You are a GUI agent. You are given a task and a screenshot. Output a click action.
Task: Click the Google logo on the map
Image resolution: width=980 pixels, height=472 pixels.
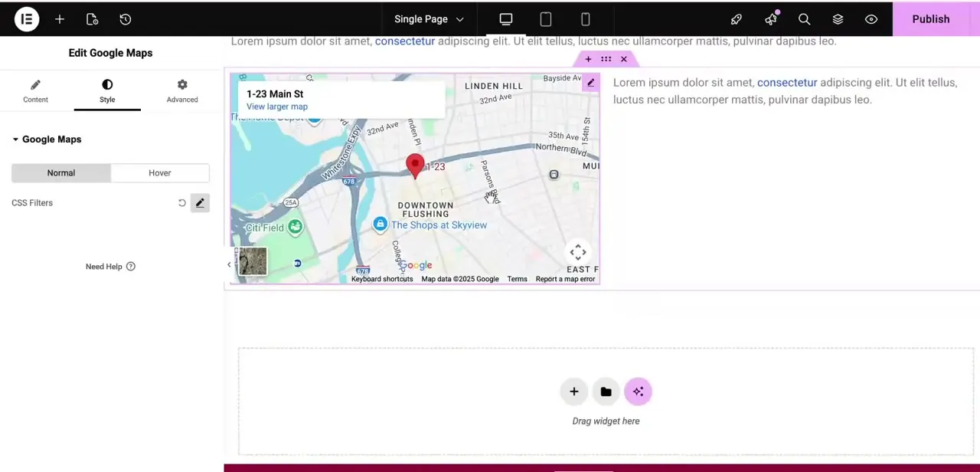[416, 266]
